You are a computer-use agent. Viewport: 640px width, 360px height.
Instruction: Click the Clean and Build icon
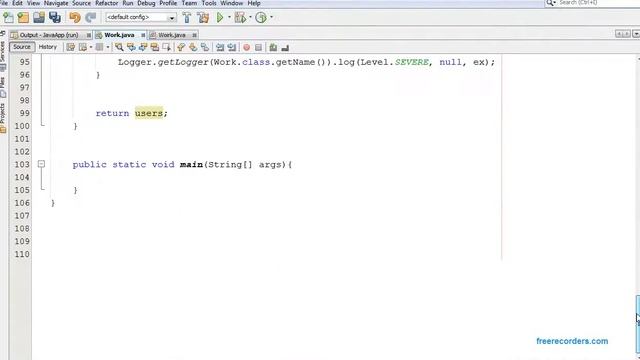[203, 18]
